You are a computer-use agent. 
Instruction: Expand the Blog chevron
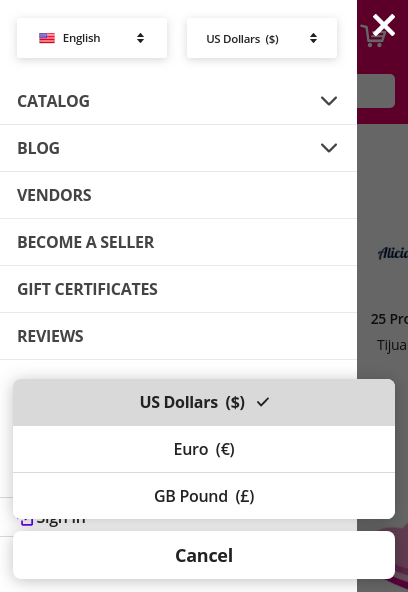pyautogui.click(x=329, y=148)
